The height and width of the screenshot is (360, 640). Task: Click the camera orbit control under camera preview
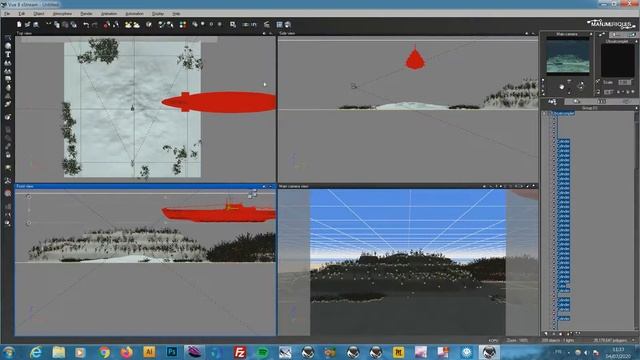580,86
